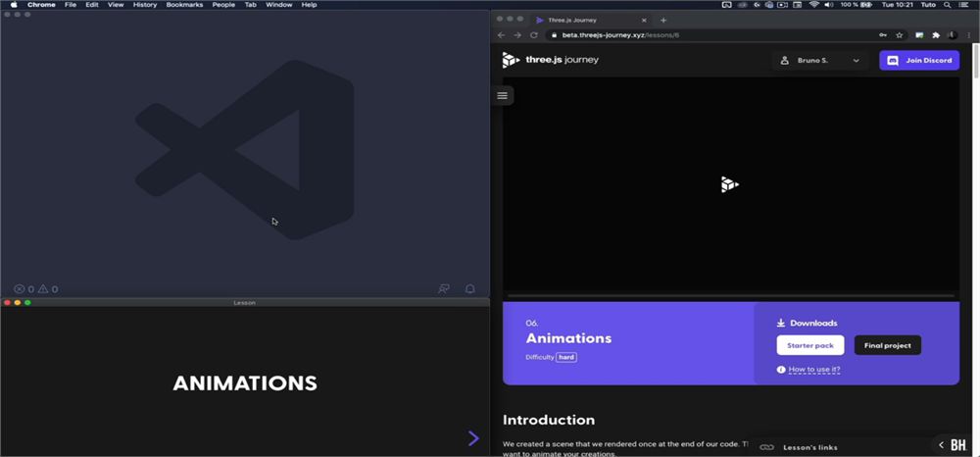This screenshot has height=457, width=980.
Task: Open the People menu
Action: [x=223, y=4]
